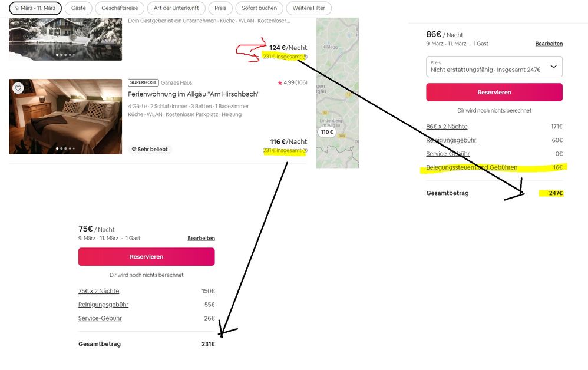The image size is (588, 370).
Task: Click the star rating 4,99 (106)
Action: (292, 82)
